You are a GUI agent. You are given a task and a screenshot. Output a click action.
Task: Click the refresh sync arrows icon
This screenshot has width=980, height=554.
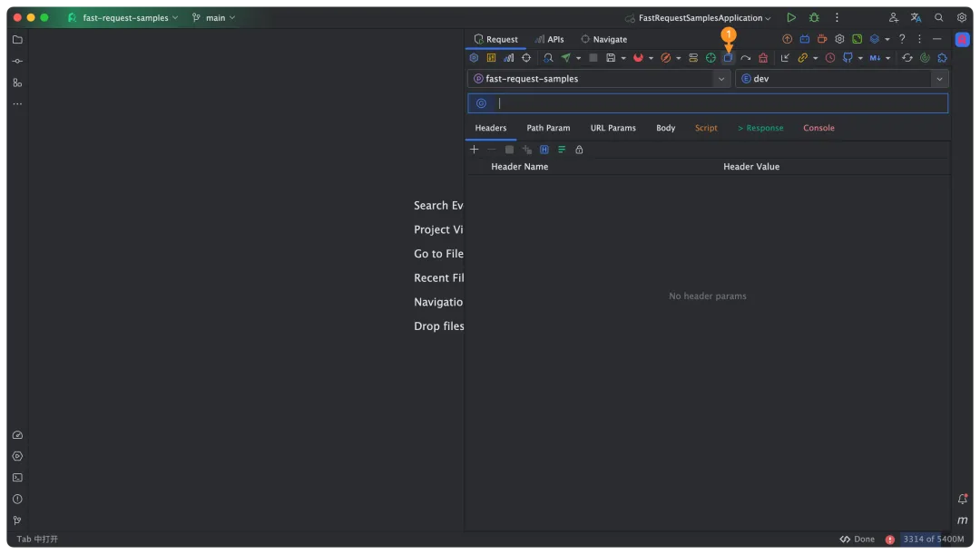[906, 58]
